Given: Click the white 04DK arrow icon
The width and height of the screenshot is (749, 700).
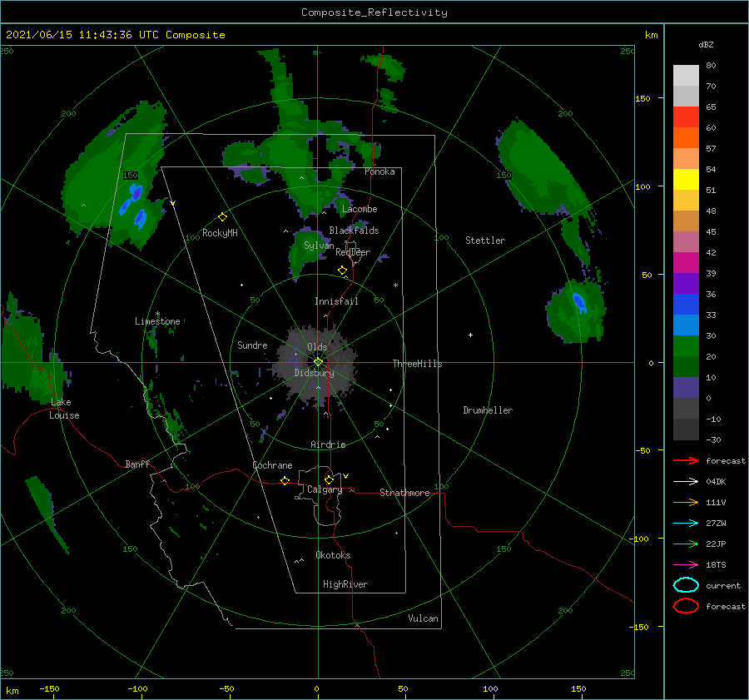Looking at the screenshot, I should click(x=686, y=481).
